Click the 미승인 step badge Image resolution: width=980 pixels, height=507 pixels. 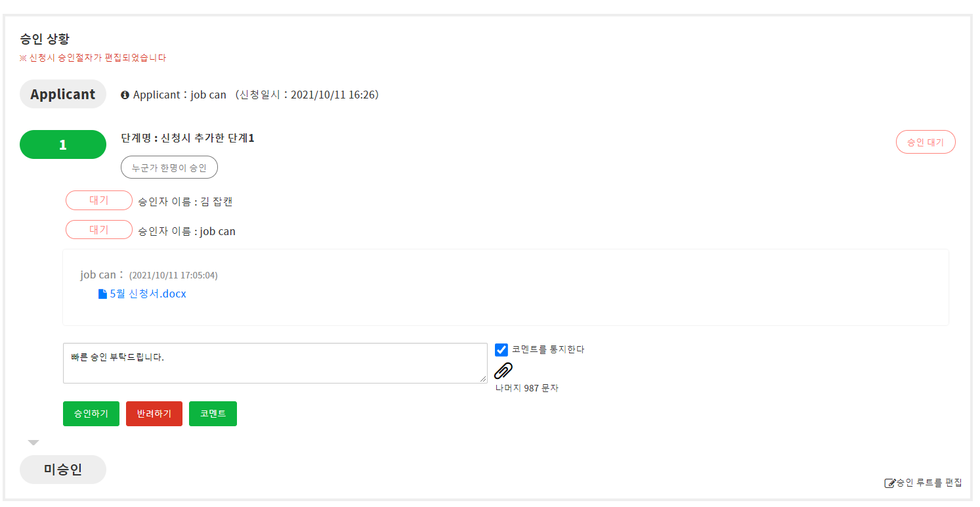click(x=63, y=470)
